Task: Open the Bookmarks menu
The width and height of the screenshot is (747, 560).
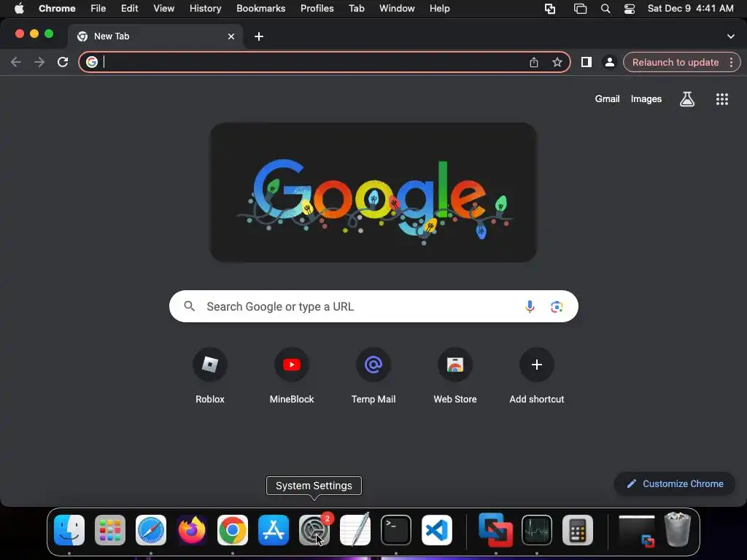Action: [260, 9]
